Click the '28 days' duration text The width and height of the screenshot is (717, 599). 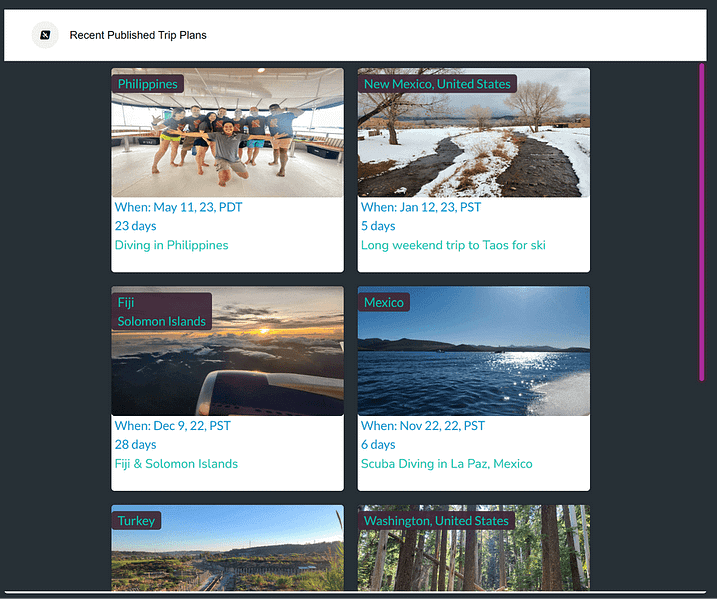[x=135, y=444]
